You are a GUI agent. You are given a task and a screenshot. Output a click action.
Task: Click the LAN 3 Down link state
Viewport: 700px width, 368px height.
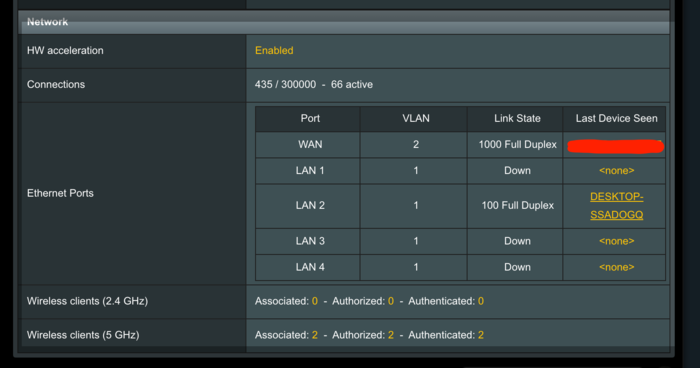click(517, 241)
